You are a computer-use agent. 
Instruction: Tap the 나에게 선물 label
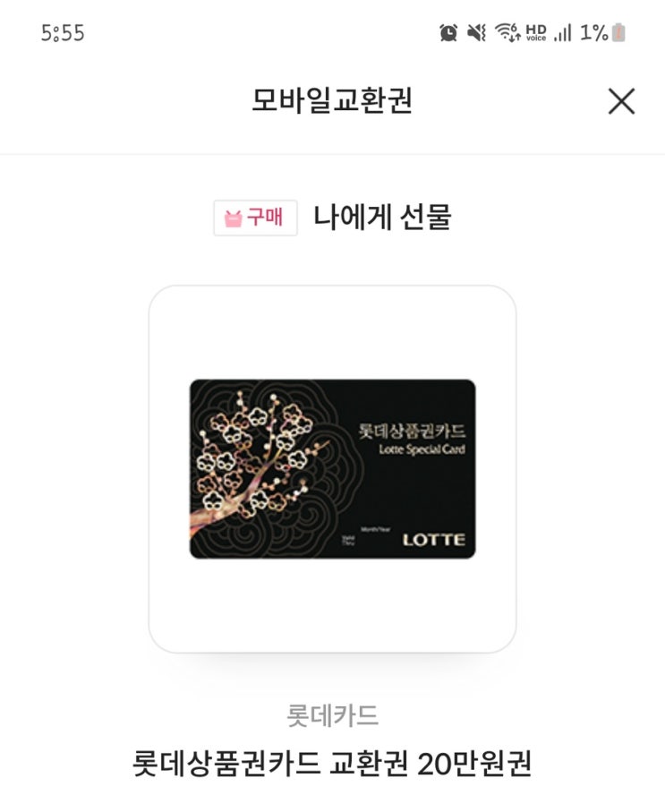(x=382, y=217)
